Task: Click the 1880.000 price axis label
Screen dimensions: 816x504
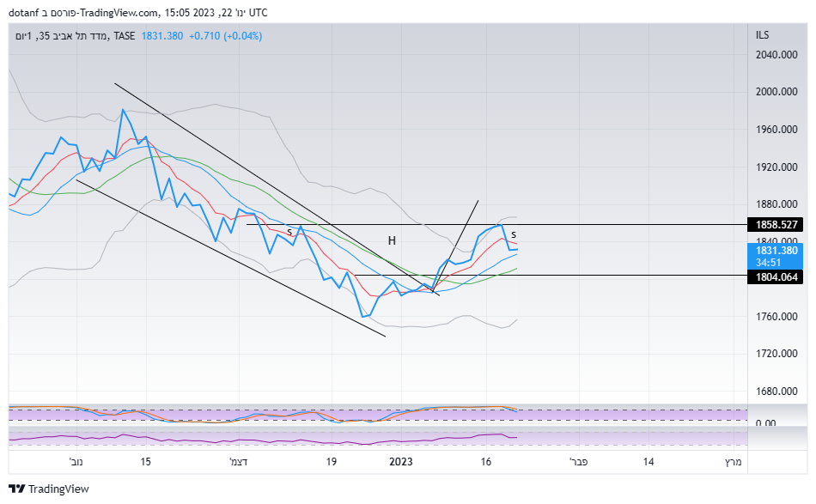Action: (776, 204)
